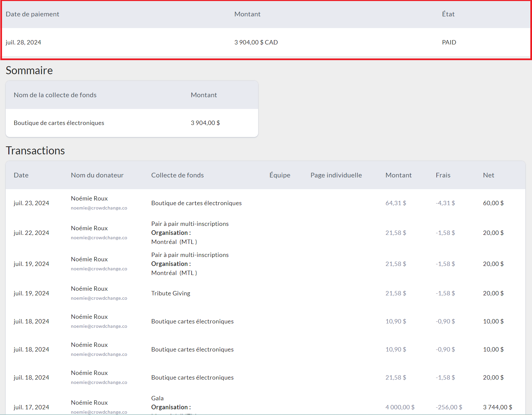The width and height of the screenshot is (532, 415).
Task: Click the Sommaire section heading
Action: 29,71
